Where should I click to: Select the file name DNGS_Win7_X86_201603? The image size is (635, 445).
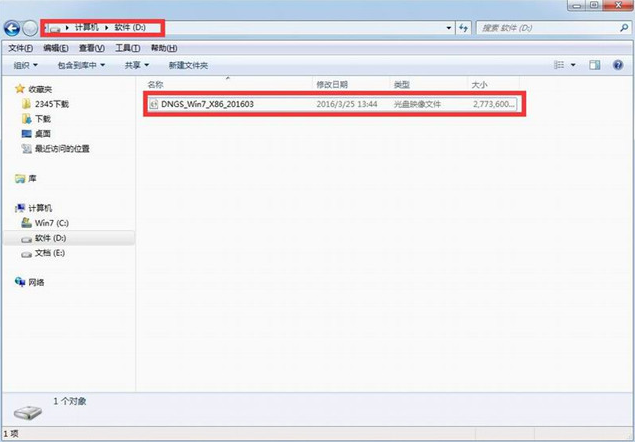tap(207, 104)
